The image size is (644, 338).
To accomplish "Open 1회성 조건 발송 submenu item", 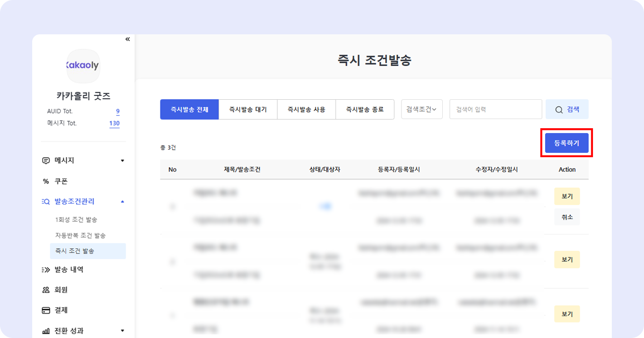I will [x=76, y=220].
